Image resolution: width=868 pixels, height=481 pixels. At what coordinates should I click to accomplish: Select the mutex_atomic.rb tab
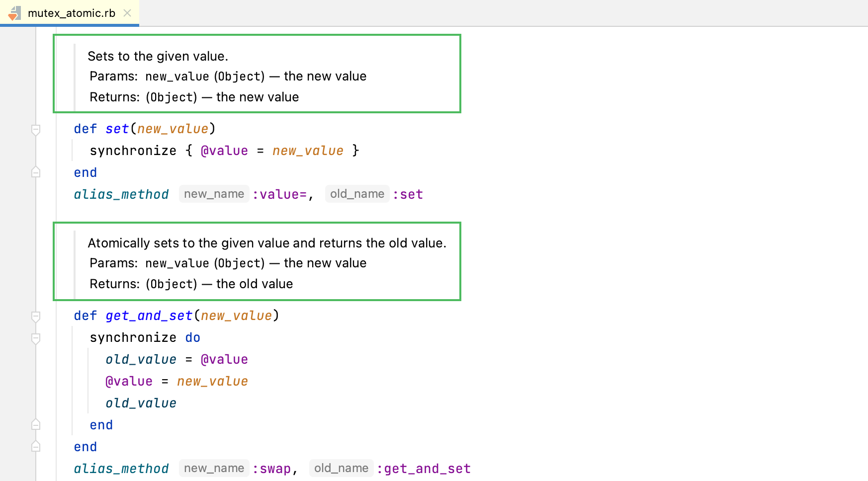coord(71,13)
